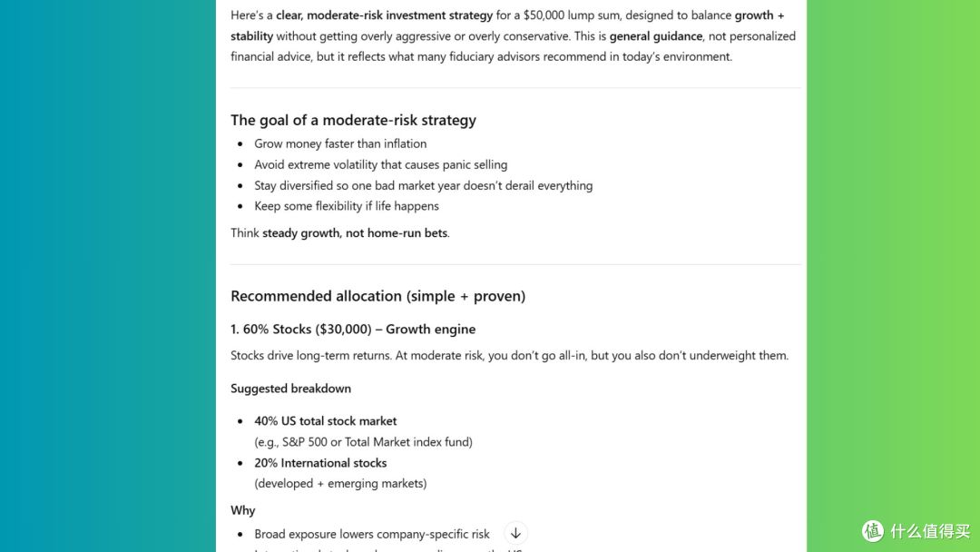Click the bold 'clear, moderate-risk investment strategy' phrase

point(385,15)
